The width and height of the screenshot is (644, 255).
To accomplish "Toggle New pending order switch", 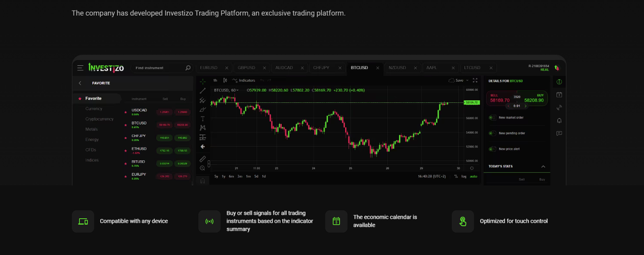I will tap(493, 133).
